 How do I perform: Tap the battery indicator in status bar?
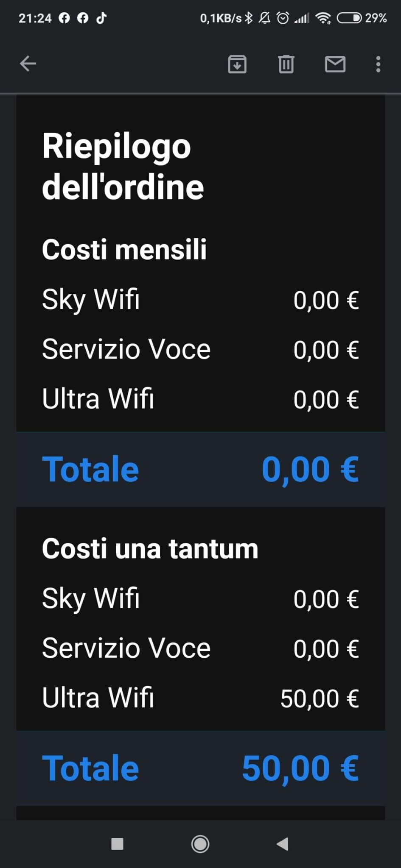point(349,18)
